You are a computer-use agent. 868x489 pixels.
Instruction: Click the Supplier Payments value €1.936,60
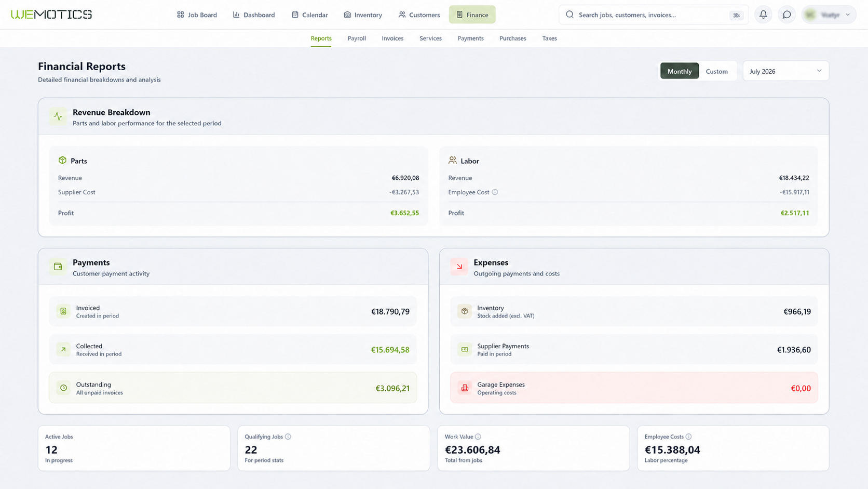[x=794, y=350]
